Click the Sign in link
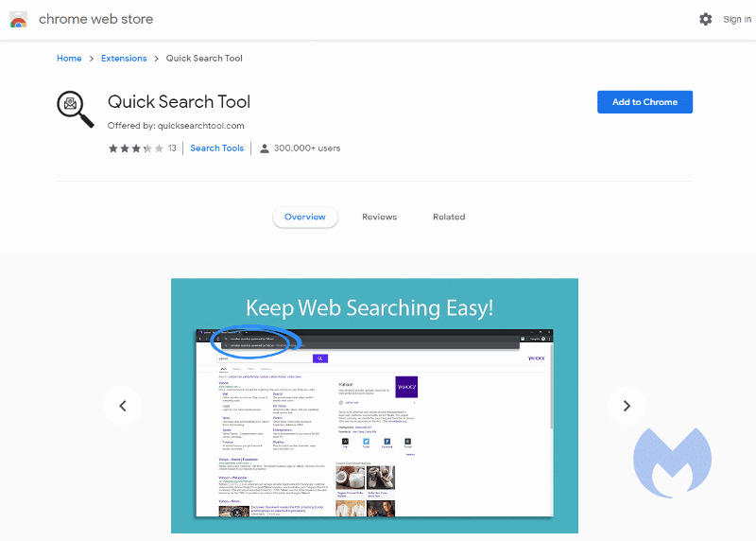 pos(737,19)
